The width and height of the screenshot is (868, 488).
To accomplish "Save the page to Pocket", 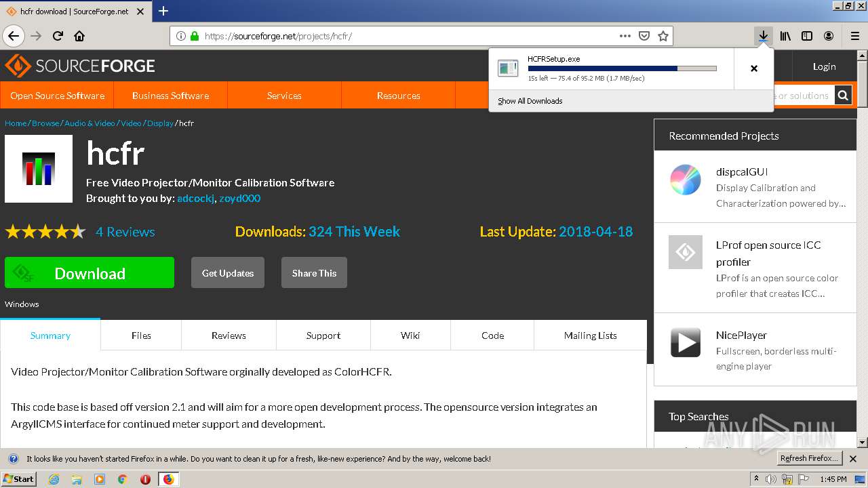I will tap(644, 36).
